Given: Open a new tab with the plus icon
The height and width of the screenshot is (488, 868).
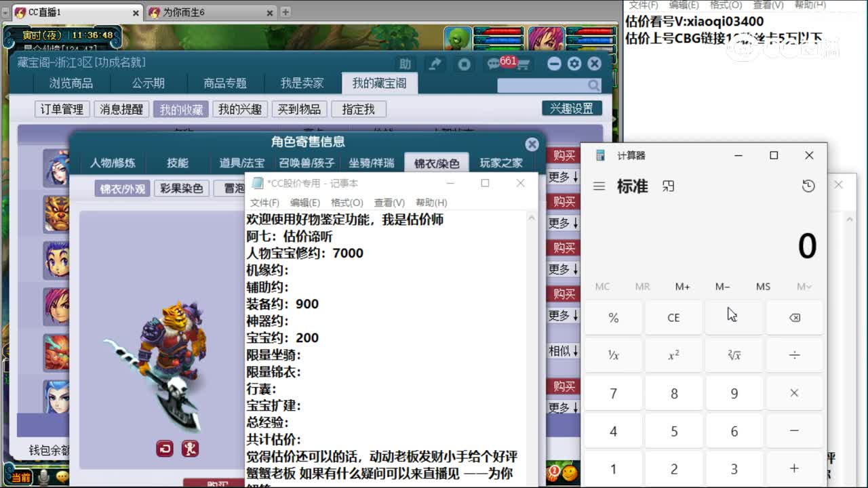Looking at the screenshot, I should pyautogui.click(x=285, y=12).
